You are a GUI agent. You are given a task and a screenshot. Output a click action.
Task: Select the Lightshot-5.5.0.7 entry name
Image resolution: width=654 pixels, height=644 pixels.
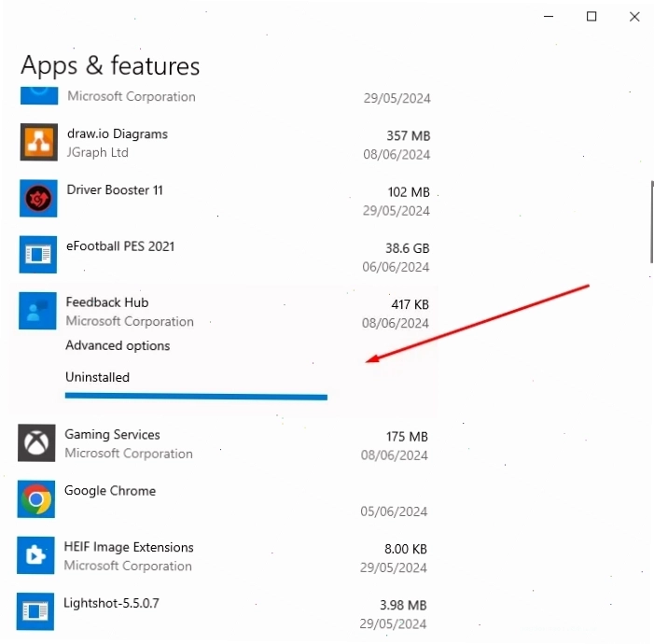pyautogui.click(x=111, y=603)
